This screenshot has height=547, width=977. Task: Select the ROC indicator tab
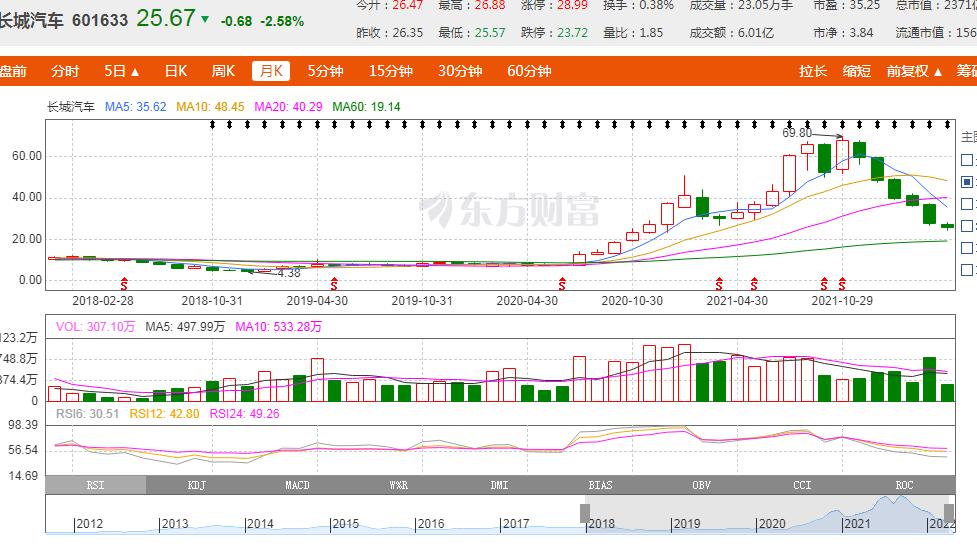[x=904, y=485]
